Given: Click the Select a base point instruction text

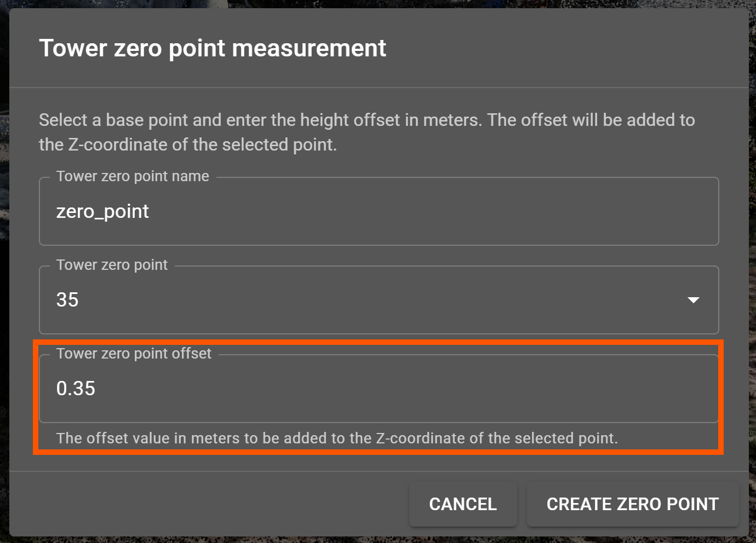Looking at the screenshot, I should point(367,132).
